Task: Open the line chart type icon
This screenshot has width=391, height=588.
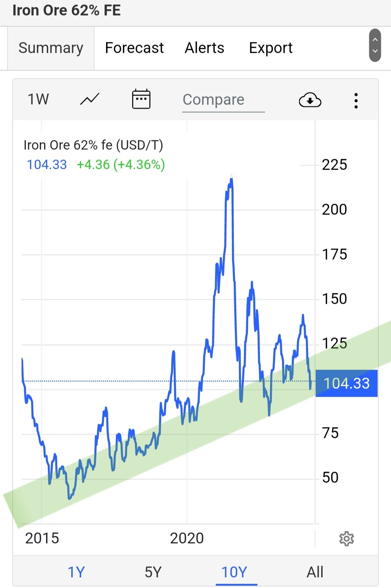Action: [x=89, y=99]
